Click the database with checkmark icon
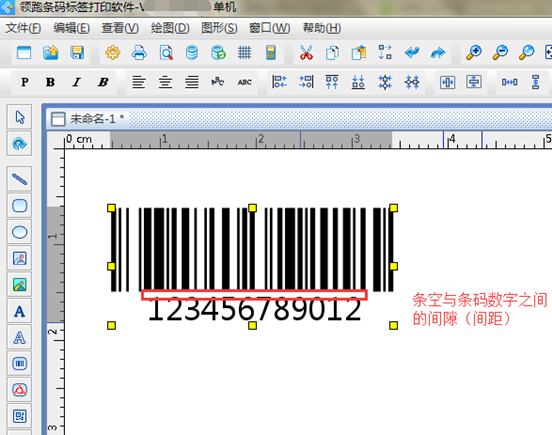Viewport: 552px width, 435px height. point(218,53)
